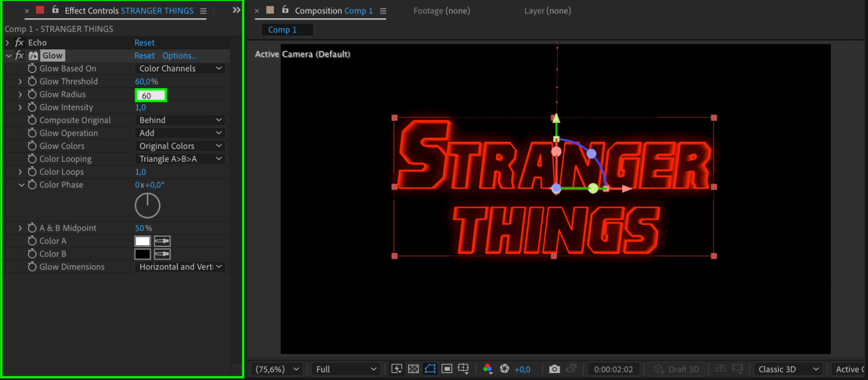Screen dimensions: 868x380
Task: Reset the Echo effect
Action: click(144, 43)
